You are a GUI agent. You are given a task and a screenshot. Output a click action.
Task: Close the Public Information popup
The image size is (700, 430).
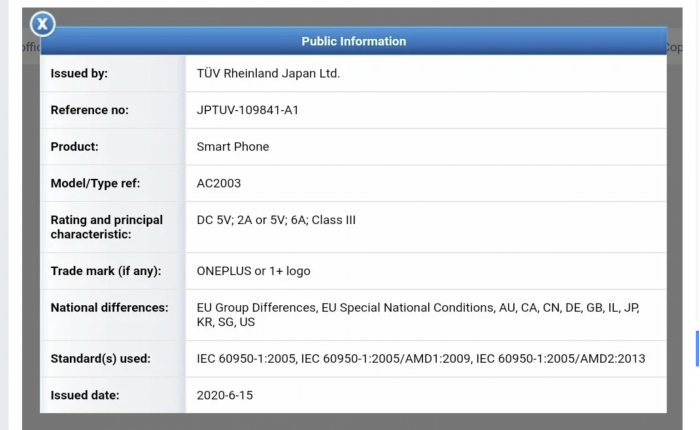tap(42, 25)
